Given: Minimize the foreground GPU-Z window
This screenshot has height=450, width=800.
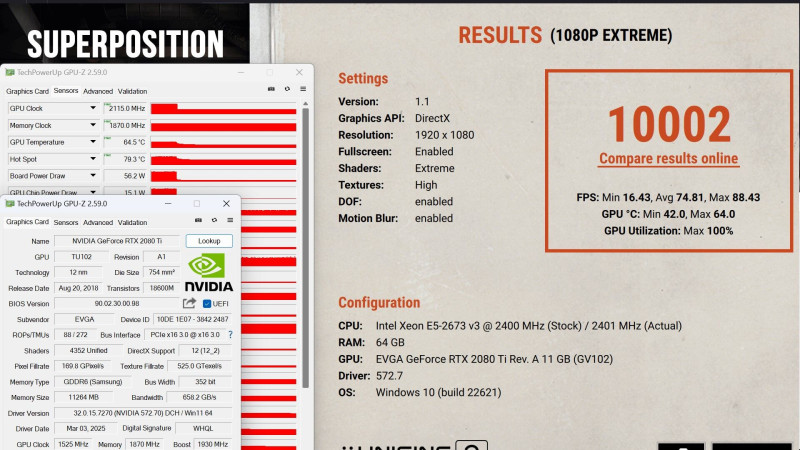Looking at the screenshot, I should [168, 204].
